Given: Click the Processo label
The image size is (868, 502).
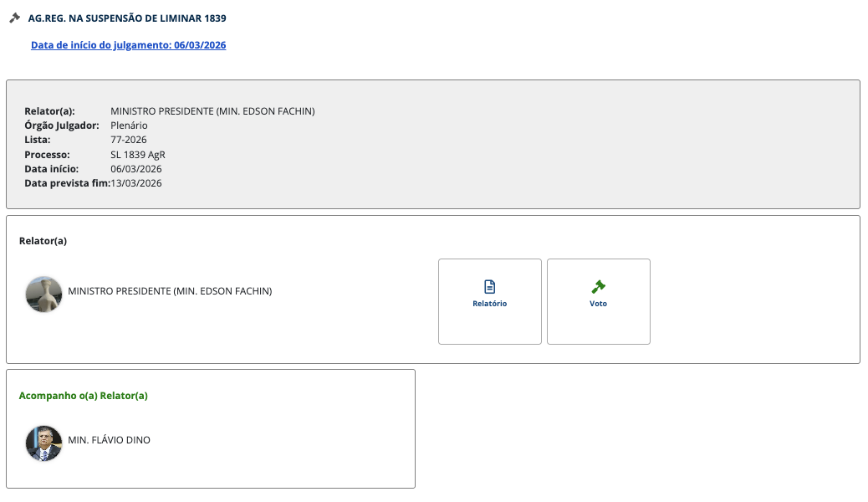Looking at the screenshot, I should 47,155.
